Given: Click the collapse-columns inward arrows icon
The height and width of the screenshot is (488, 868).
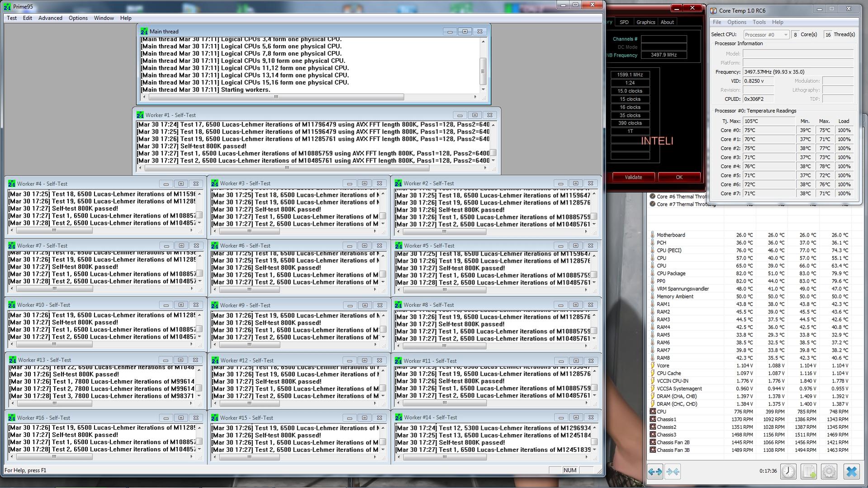Looking at the screenshot, I should [673, 472].
